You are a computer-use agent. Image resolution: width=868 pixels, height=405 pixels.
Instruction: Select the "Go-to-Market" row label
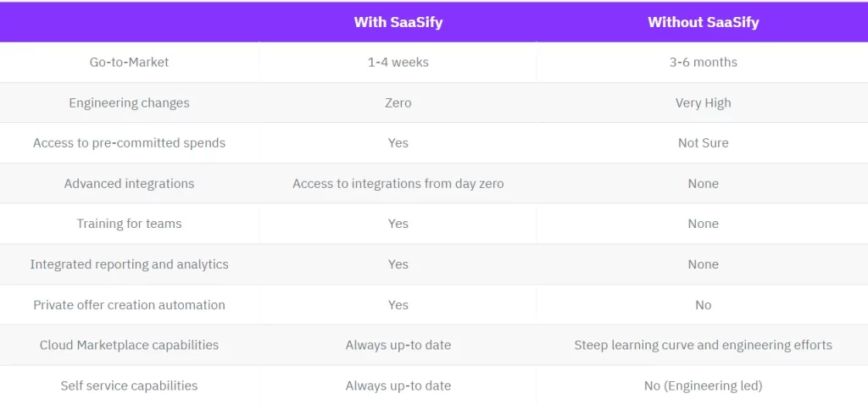click(130, 62)
